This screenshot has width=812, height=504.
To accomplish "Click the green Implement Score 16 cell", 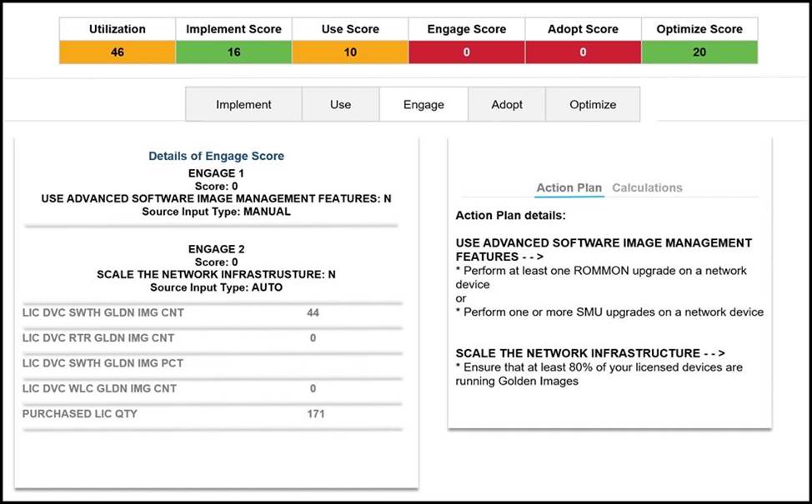I will (x=233, y=52).
